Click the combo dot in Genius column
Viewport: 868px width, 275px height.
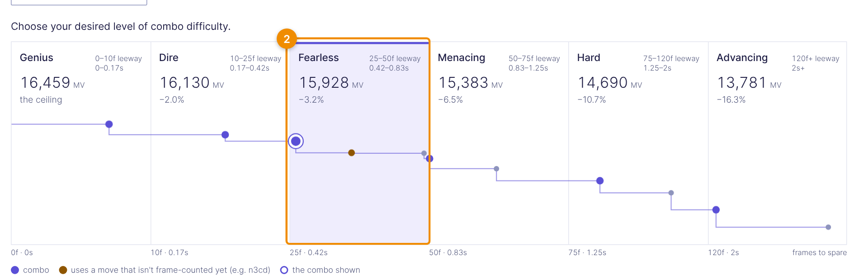pyautogui.click(x=109, y=124)
